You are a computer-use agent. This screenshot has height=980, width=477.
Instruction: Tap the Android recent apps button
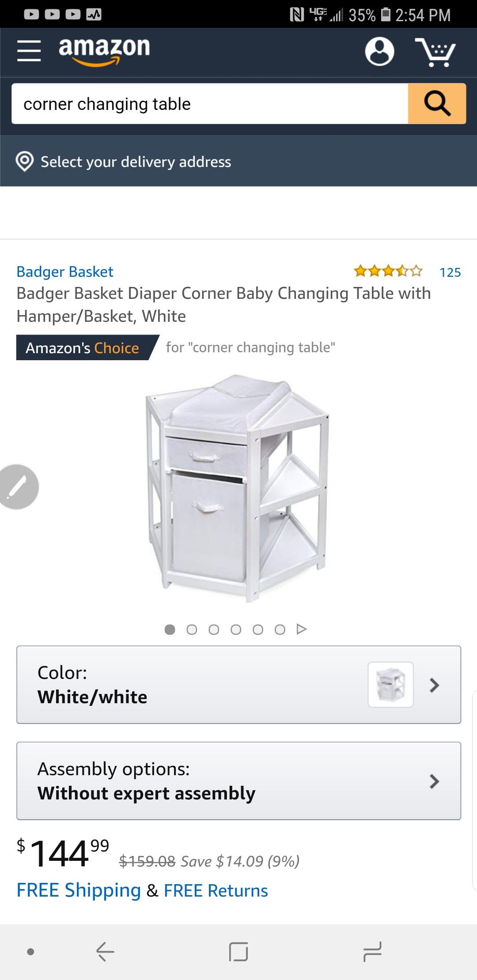pyautogui.click(x=372, y=951)
